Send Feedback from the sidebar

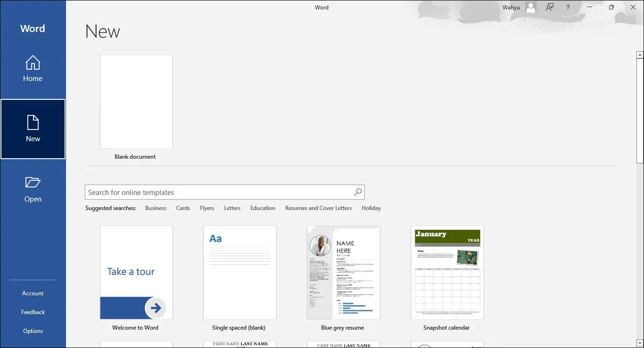[33, 312]
